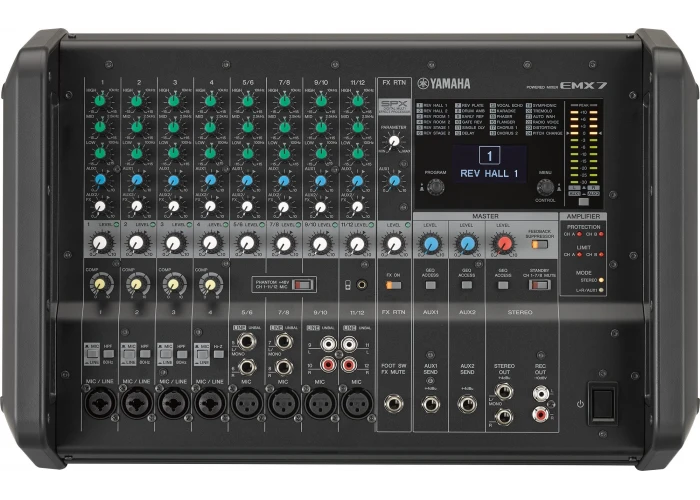Click STEREO OUT L/MONO jack
The height and width of the screenshot is (500, 700).
[x=504, y=392]
